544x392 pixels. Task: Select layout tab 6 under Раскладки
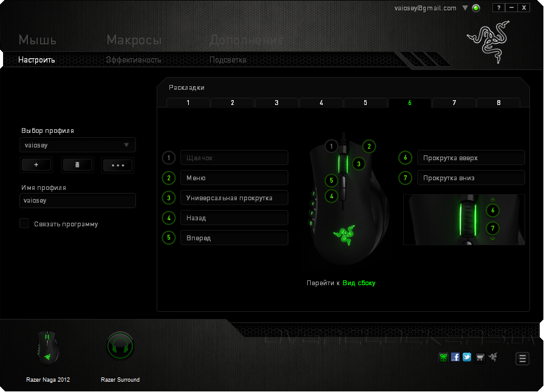coord(410,103)
